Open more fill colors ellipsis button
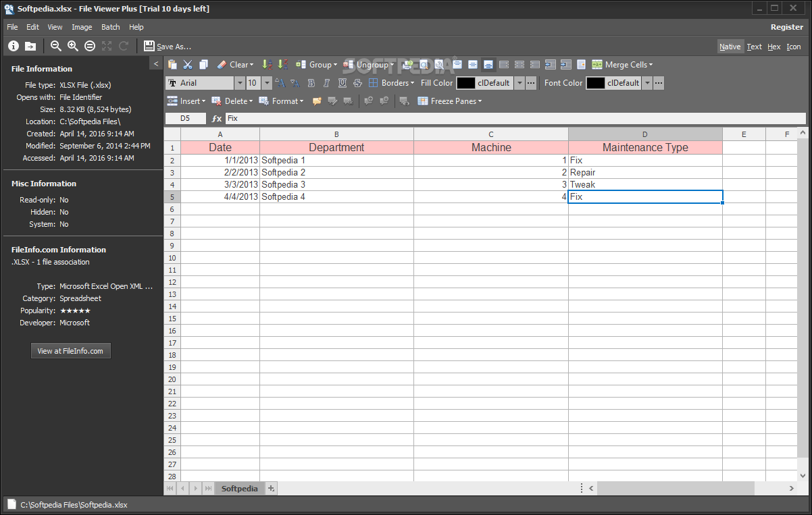This screenshot has height=515, width=812. point(531,83)
